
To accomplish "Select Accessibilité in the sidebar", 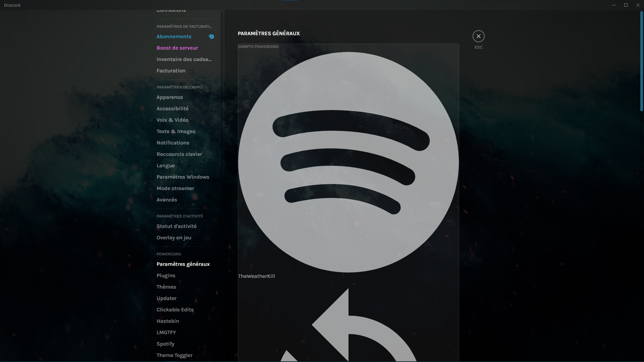I will coord(185,109).
